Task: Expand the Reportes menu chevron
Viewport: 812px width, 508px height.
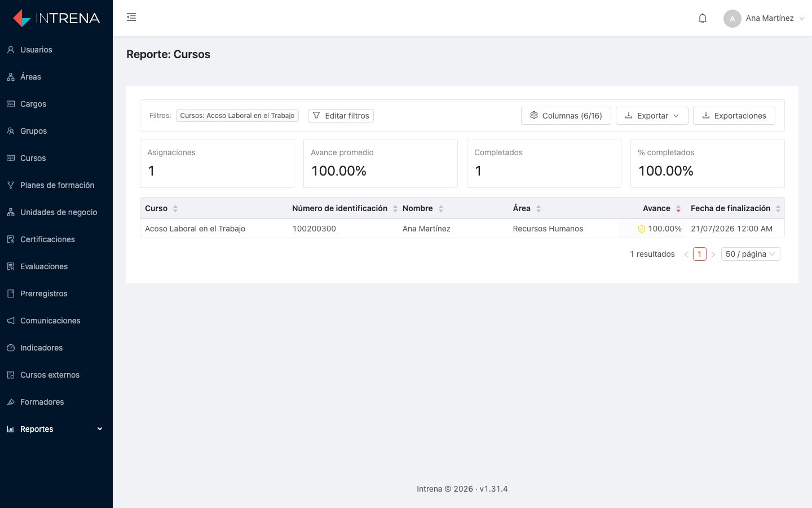Action: (100, 429)
